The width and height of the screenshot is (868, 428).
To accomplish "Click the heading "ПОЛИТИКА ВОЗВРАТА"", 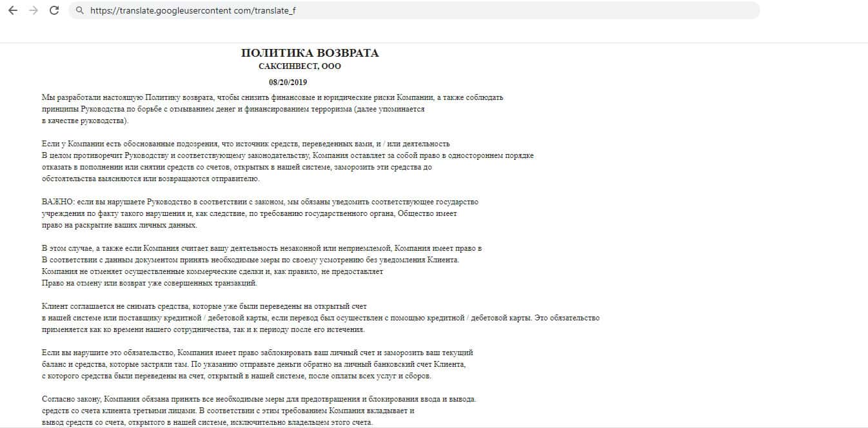I will (310, 53).
